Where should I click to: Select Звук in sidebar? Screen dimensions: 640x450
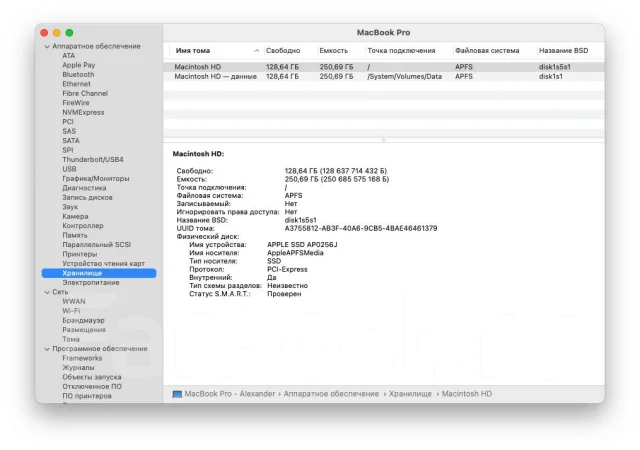click(70, 207)
